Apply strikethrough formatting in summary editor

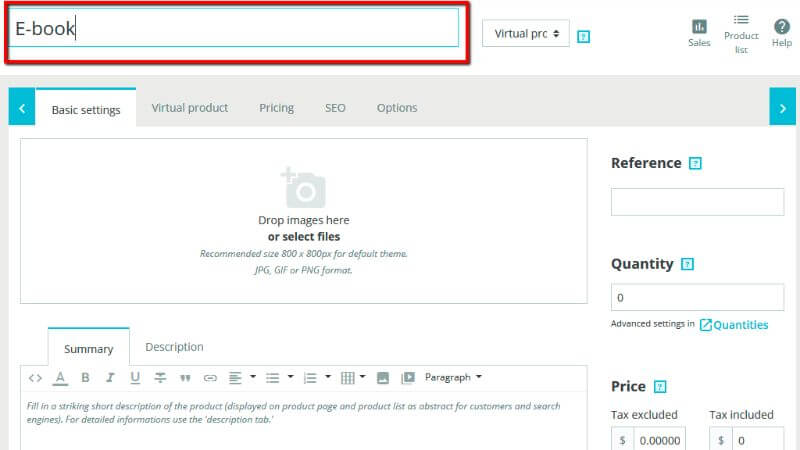[x=160, y=378]
